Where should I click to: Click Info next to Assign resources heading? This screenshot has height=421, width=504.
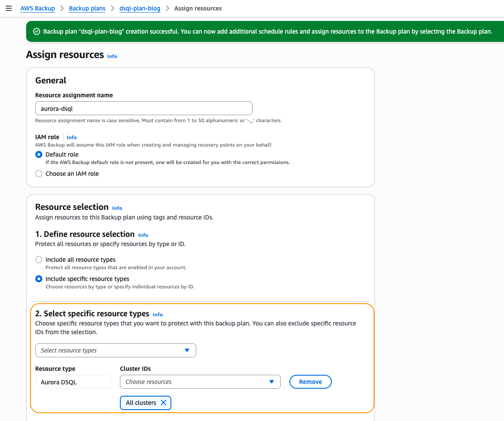[112, 56]
